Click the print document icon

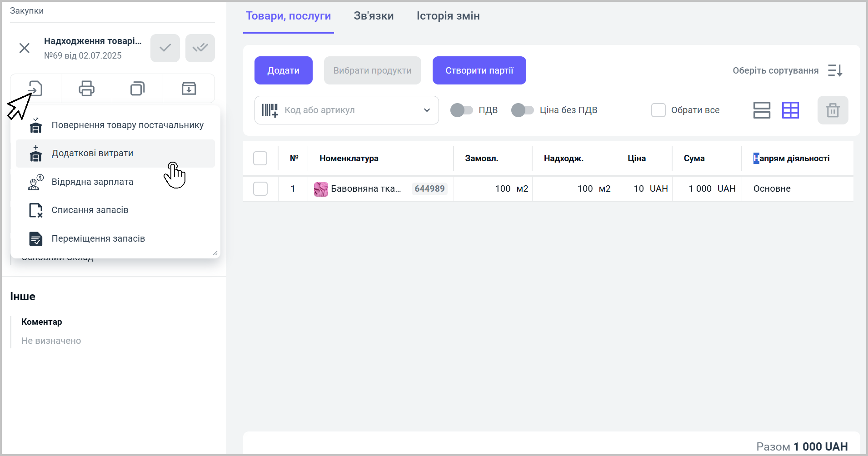point(86,88)
